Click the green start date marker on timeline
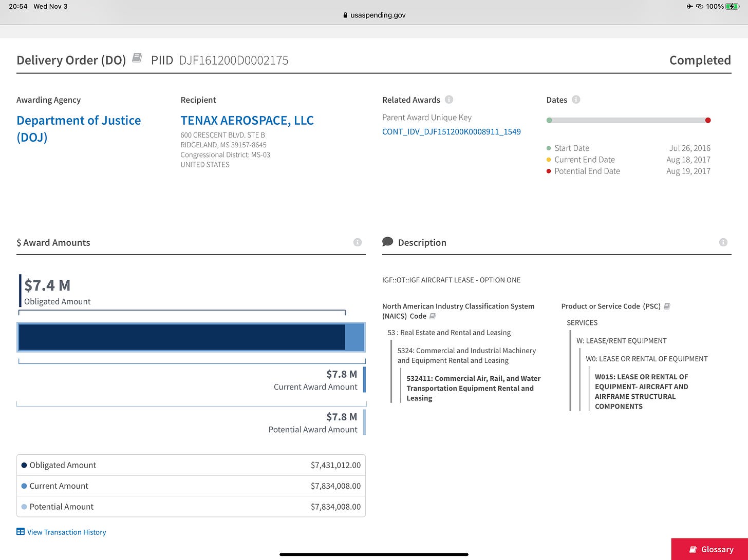This screenshot has height=560, width=748. (x=549, y=120)
